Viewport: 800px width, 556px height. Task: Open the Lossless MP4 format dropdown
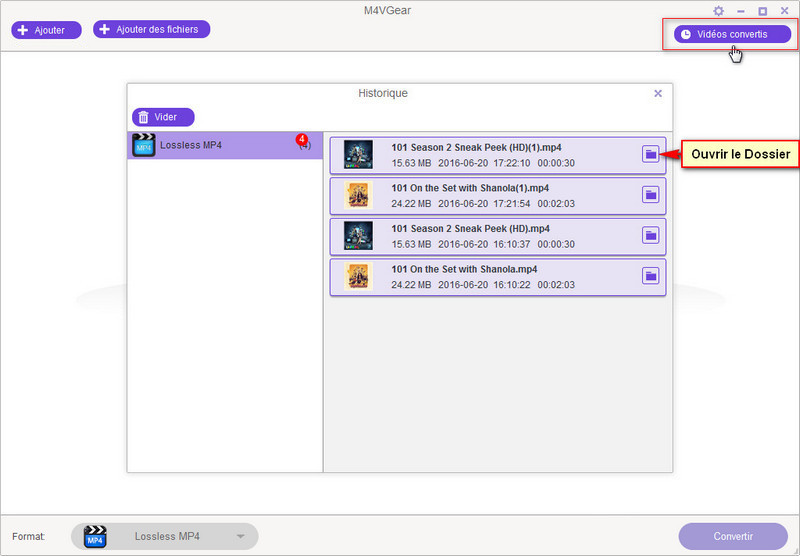(x=165, y=536)
